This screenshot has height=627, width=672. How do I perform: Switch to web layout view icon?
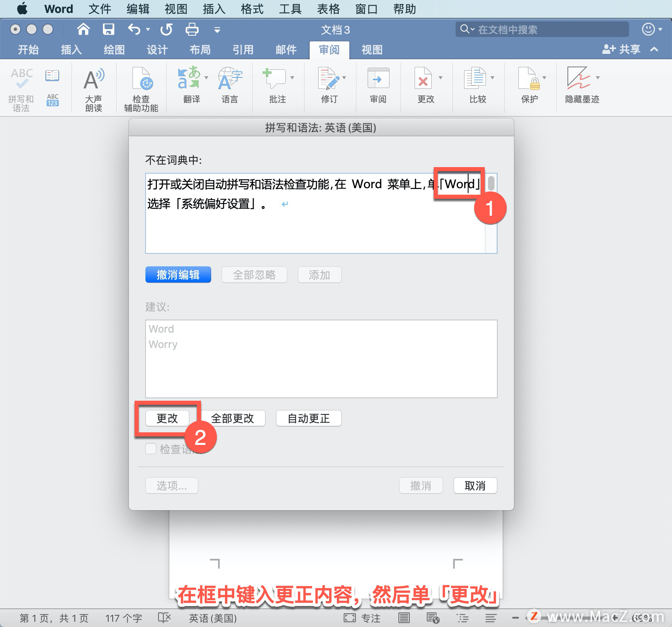433,618
